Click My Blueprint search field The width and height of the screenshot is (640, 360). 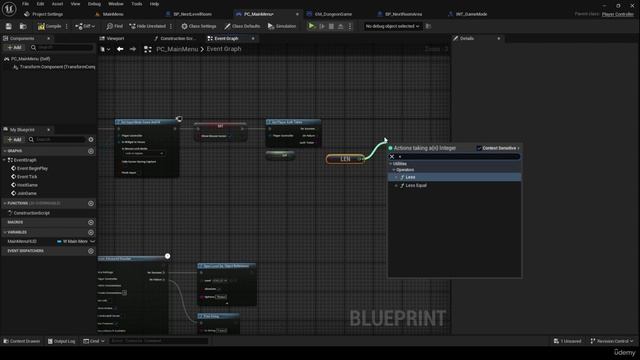coord(57,140)
